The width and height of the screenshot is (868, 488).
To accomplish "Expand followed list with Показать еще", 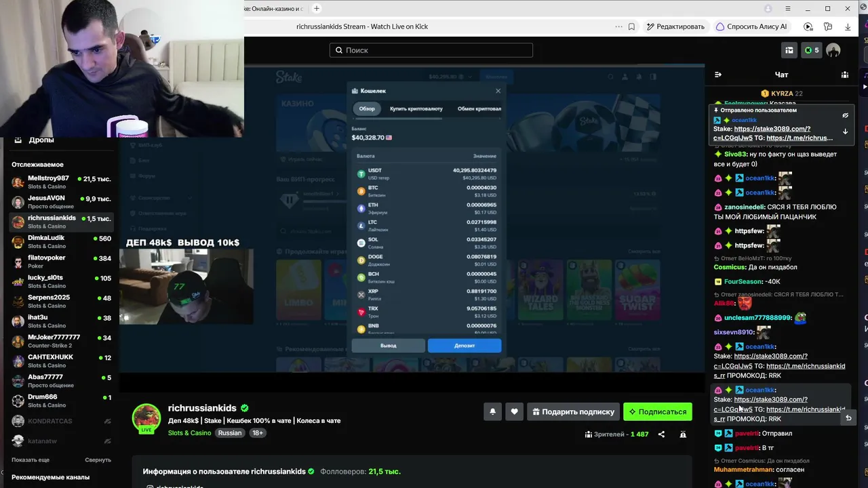I will tap(31, 460).
